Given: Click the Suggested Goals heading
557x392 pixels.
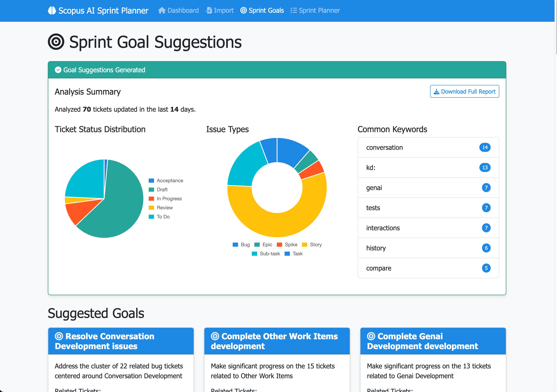Looking at the screenshot, I should pyautogui.click(x=96, y=313).
